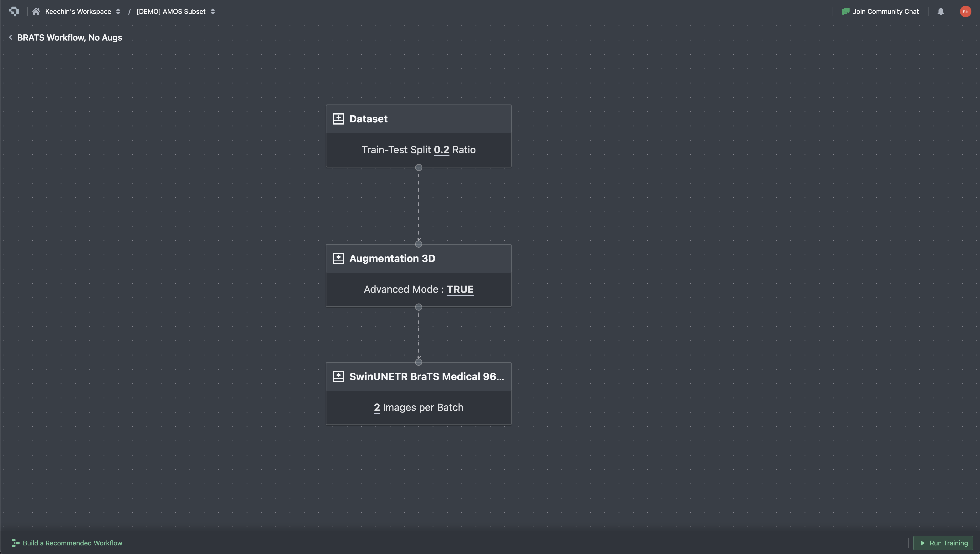Open the [DEMO] AMOS Subset project switcher

click(x=213, y=11)
